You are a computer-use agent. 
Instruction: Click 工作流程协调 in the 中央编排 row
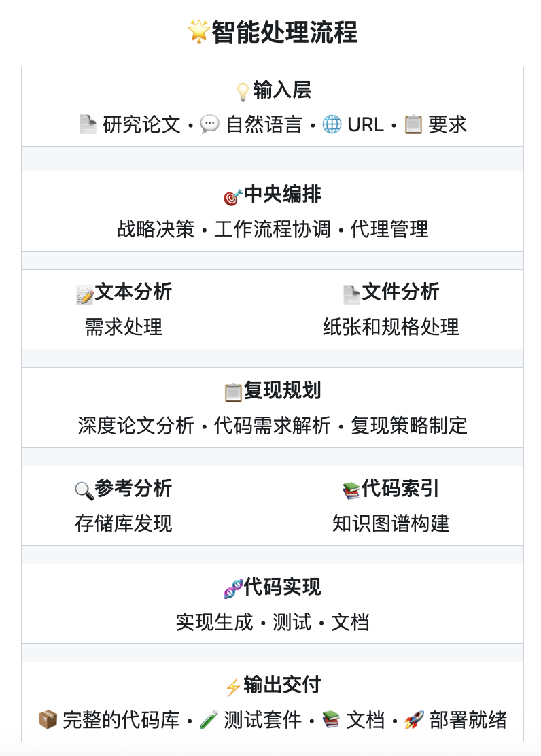pyautogui.click(x=273, y=229)
